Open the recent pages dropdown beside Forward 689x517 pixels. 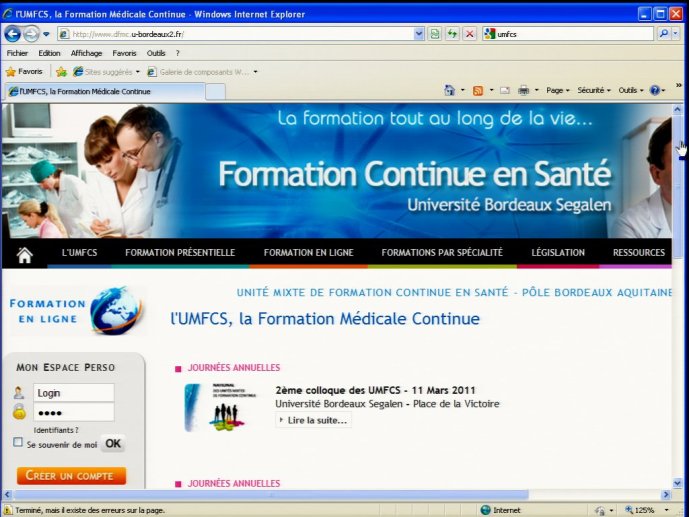(x=46, y=34)
